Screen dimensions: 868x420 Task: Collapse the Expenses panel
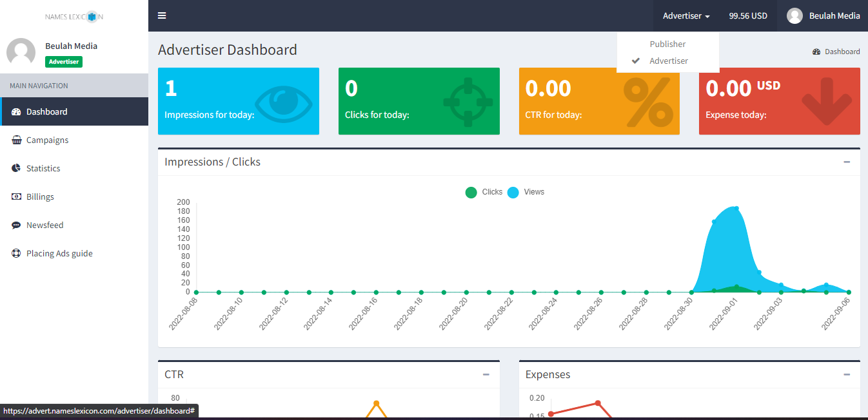point(847,374)
